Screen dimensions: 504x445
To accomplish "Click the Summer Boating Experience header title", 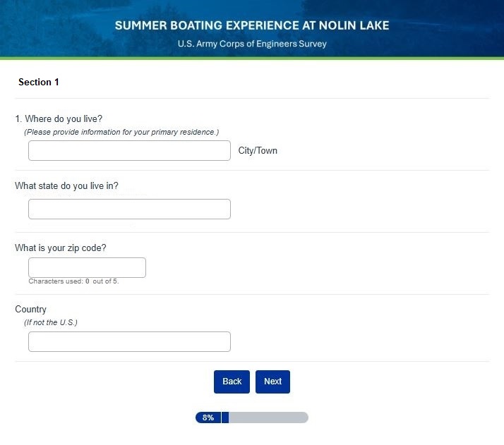I will [252, 25].
